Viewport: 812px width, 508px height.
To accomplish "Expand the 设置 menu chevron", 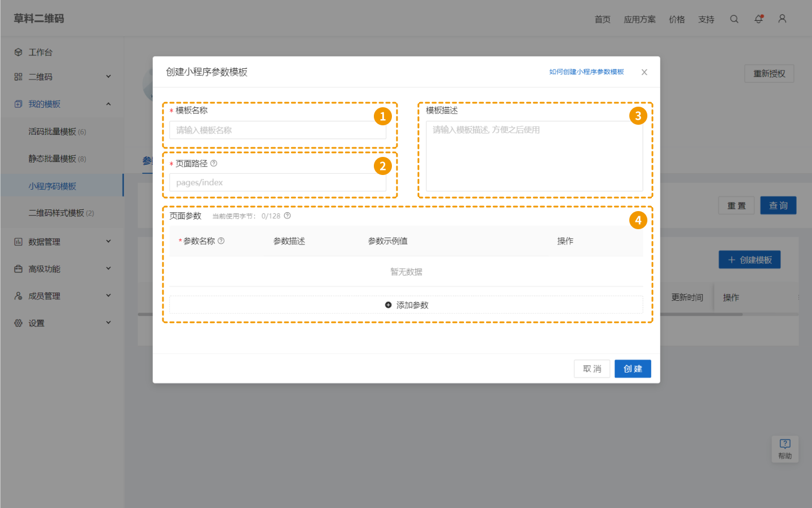I will pyautogui.click(x=108, y=322).
